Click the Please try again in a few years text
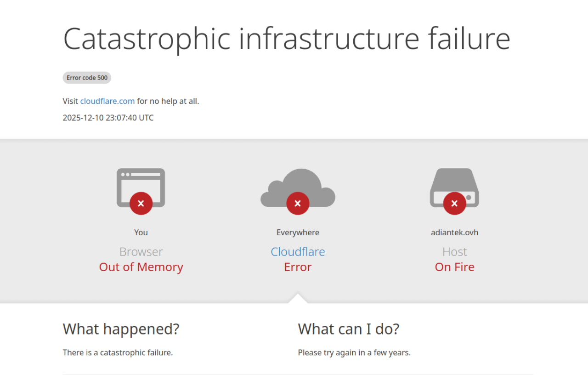This screenshot has height=392, width=588. [x=354, y=353]
